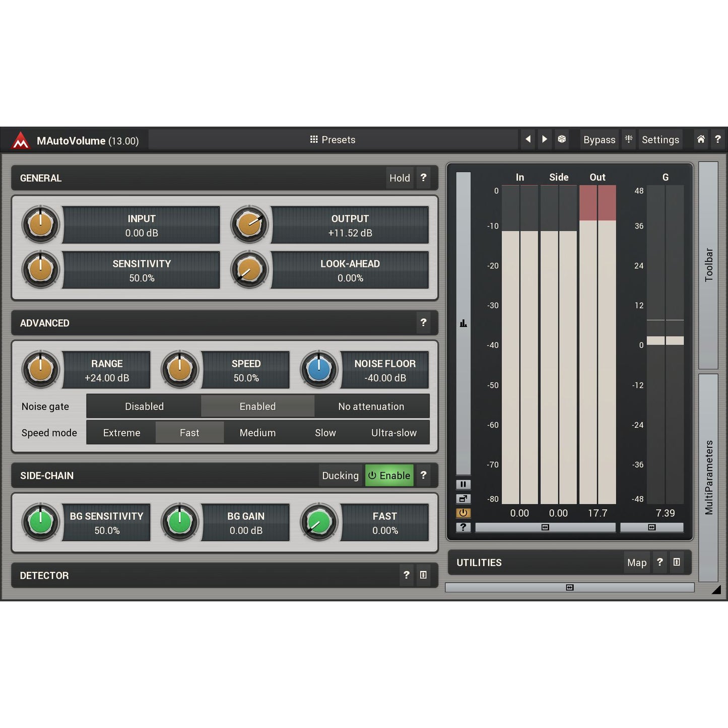Switch Speed mode to Ultra-slow
The height and width of the screenshot is (728, 728).
pyautogui.click(x=394, y=432)
